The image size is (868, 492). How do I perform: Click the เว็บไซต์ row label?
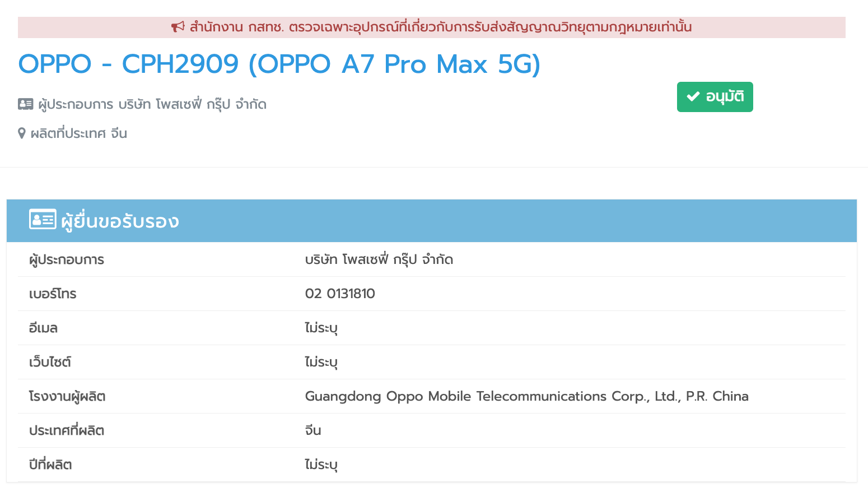click(x=50, y=362)
